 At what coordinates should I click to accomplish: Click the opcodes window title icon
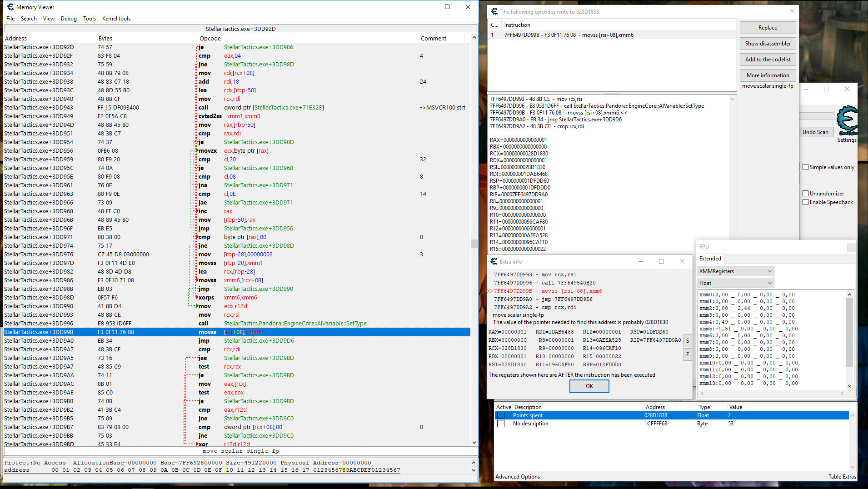[x=494, y=12]
